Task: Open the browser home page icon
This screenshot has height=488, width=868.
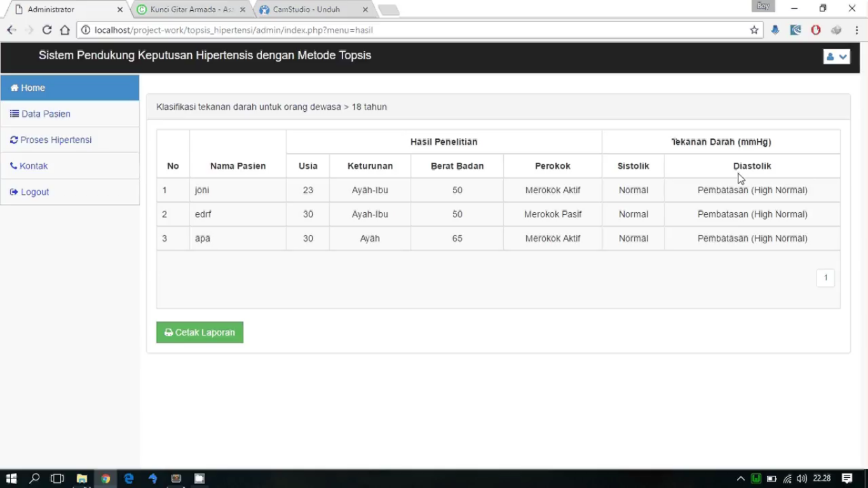Action: [65, 30]
